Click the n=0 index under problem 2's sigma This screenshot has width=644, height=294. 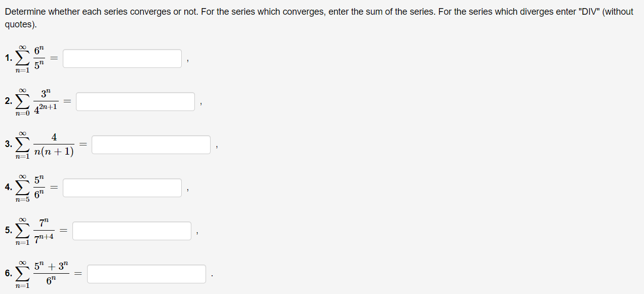tap(22, 114)
